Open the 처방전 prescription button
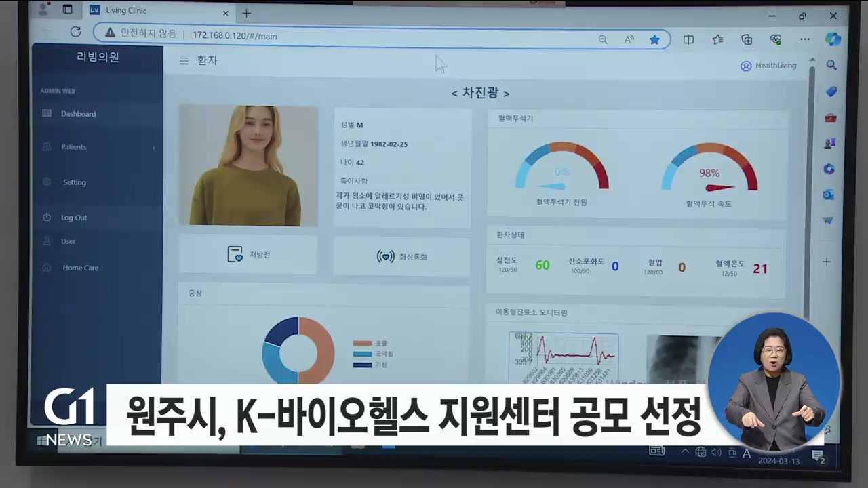Screen dimensions: 868x488 pyautogui.click(x=248, y=255)
